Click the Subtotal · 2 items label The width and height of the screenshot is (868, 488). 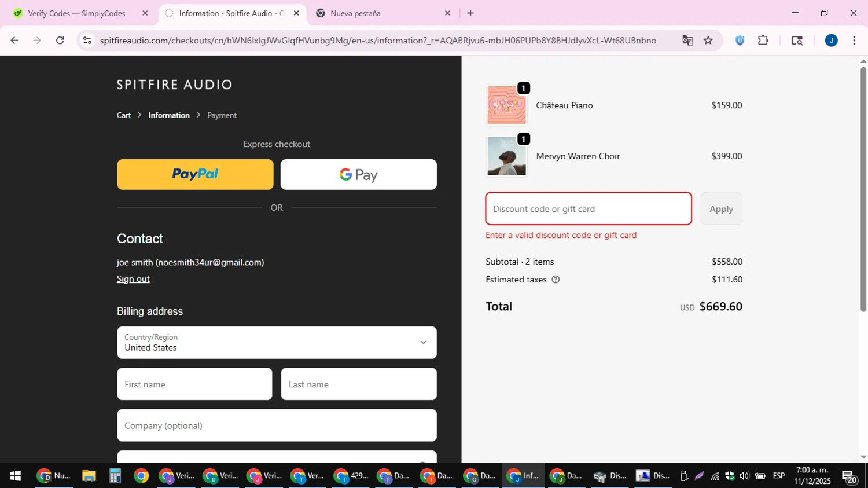520,262
